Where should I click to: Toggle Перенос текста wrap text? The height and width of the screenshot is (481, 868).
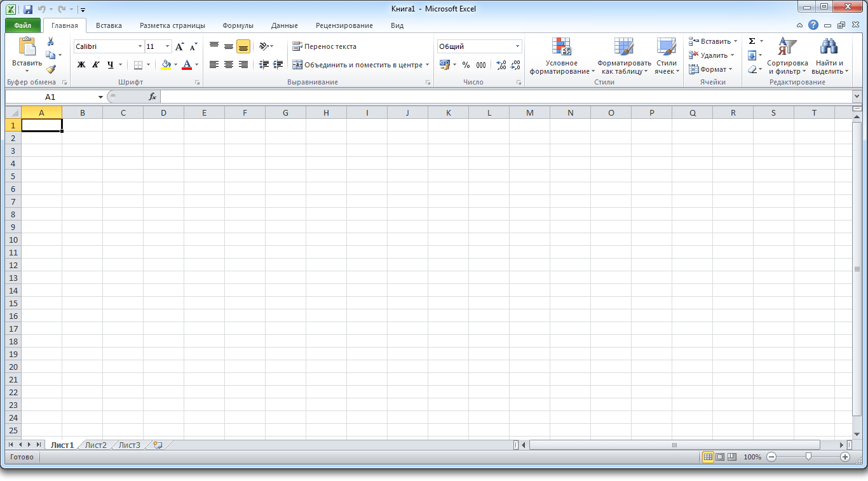point(324,46)
